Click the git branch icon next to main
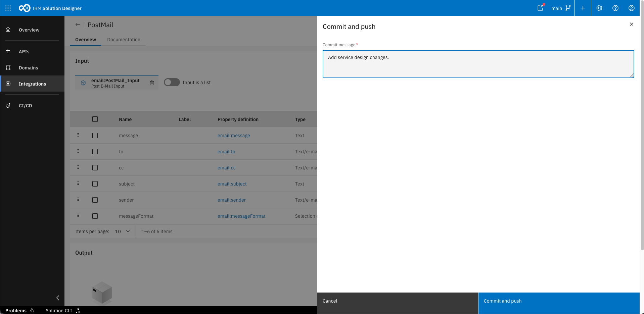The height and width of the screenshot is (314, 644). (567, 8)
